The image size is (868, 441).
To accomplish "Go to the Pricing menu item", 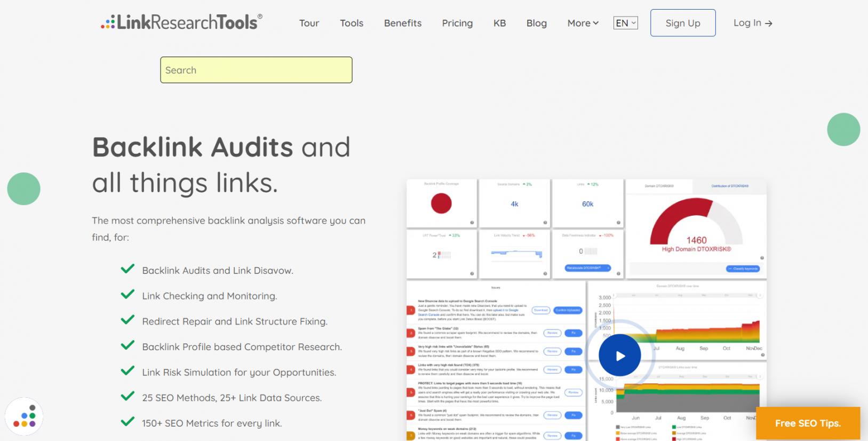I will 457,23.
